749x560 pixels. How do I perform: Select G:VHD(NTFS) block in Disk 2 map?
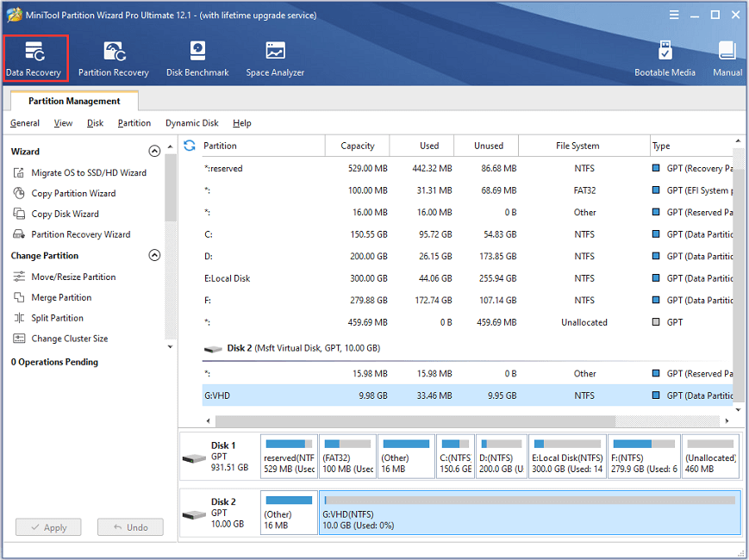[x=530, y=513]
